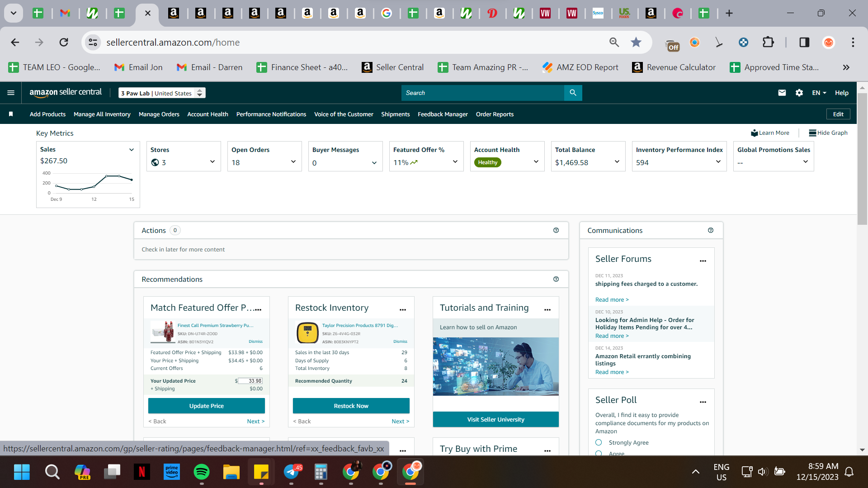This screenshot has width=868, height=488.
Task: Open the Seller Poll card options menu
Action: click(703, 402)
